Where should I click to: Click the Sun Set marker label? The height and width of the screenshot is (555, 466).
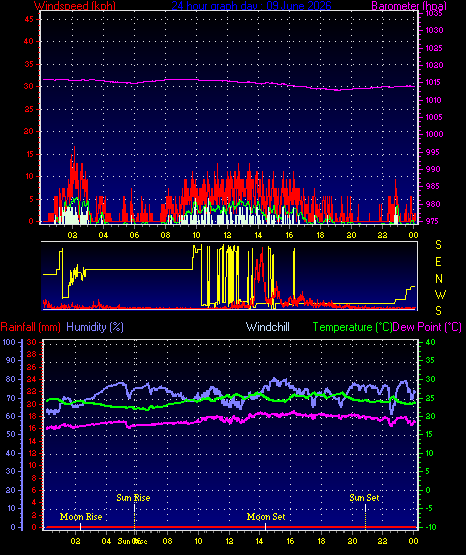(x=364, y=498)
